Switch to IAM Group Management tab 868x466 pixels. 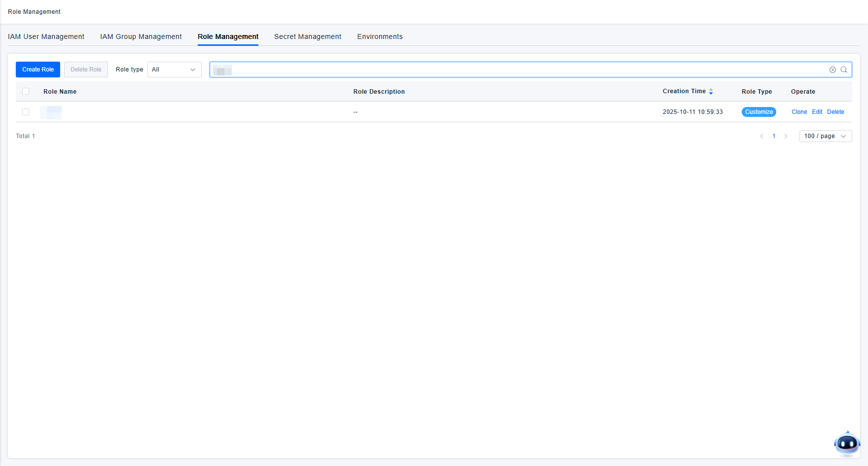tap(141, 36)
